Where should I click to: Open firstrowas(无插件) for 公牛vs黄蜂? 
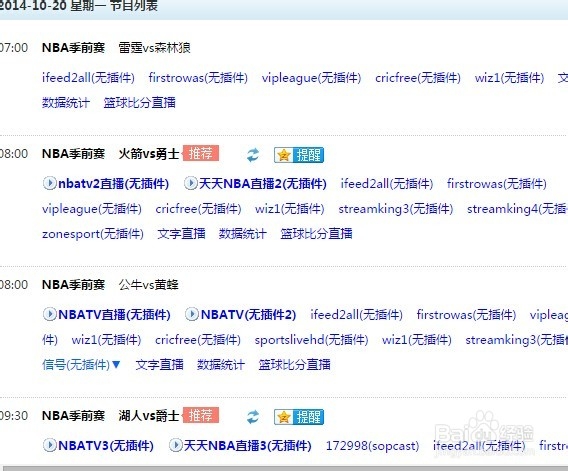pos(466,314)
